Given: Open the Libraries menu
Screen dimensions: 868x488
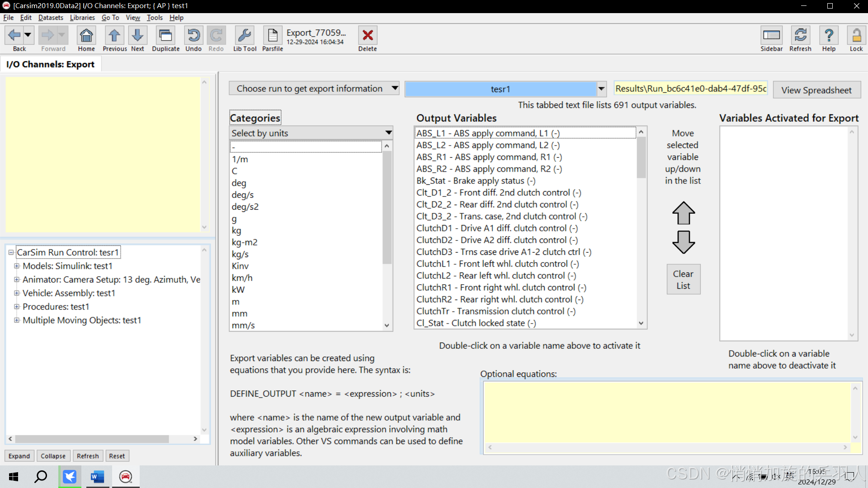Looking at the screenshot, I should pyautogui.click(x=82, y=18).
